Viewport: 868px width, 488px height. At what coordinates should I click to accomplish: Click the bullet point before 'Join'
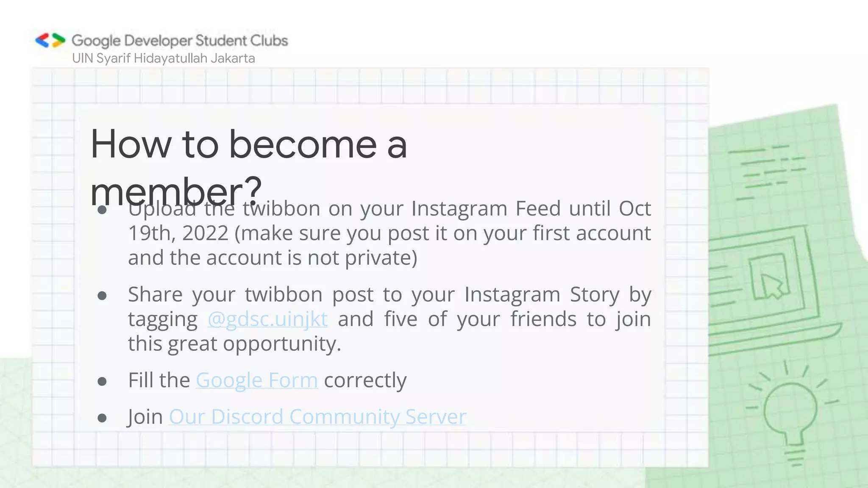pos(102,418)
